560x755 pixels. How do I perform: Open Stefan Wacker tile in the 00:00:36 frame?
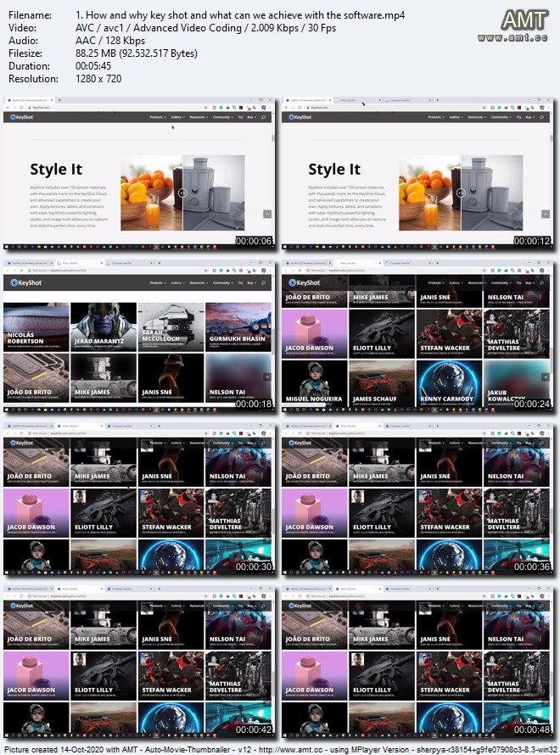pyautogui.click(x=449, y=512)
